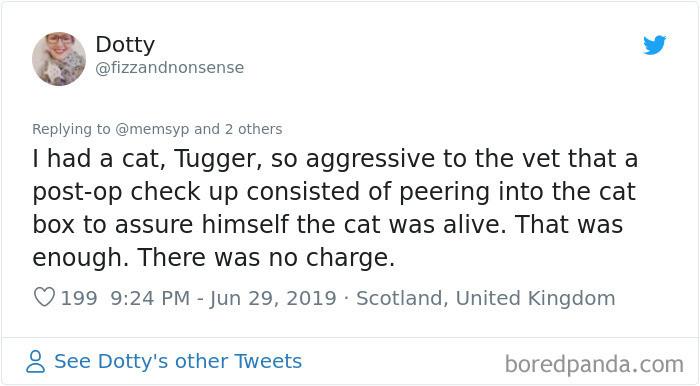700x386 pixels.
Task: Click the Dotty display name
Action: (x=125, y=44)
